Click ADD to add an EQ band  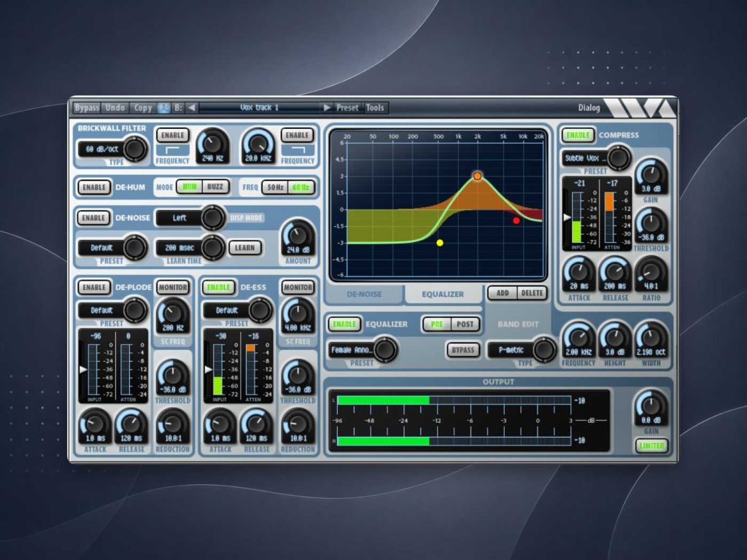tap(503, 293)
